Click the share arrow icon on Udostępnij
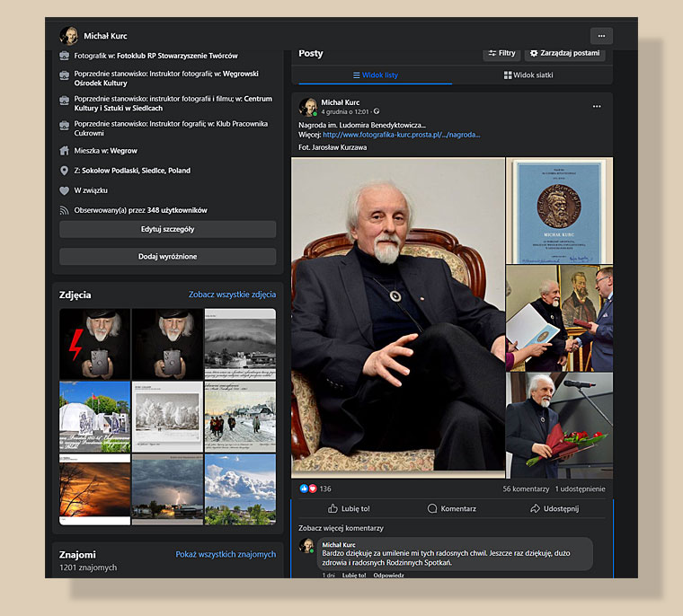The height and width of the screenshot is (616, 683). 535,508
